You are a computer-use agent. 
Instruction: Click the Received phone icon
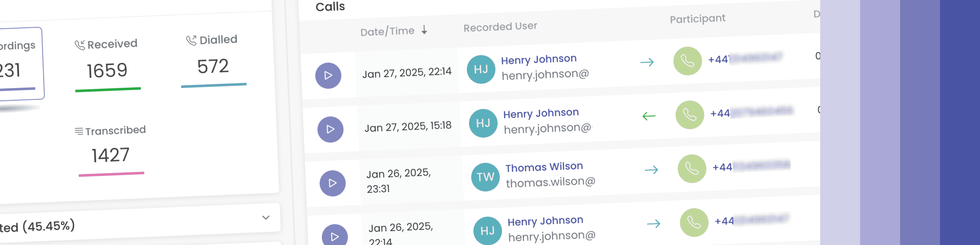(79, 45)
